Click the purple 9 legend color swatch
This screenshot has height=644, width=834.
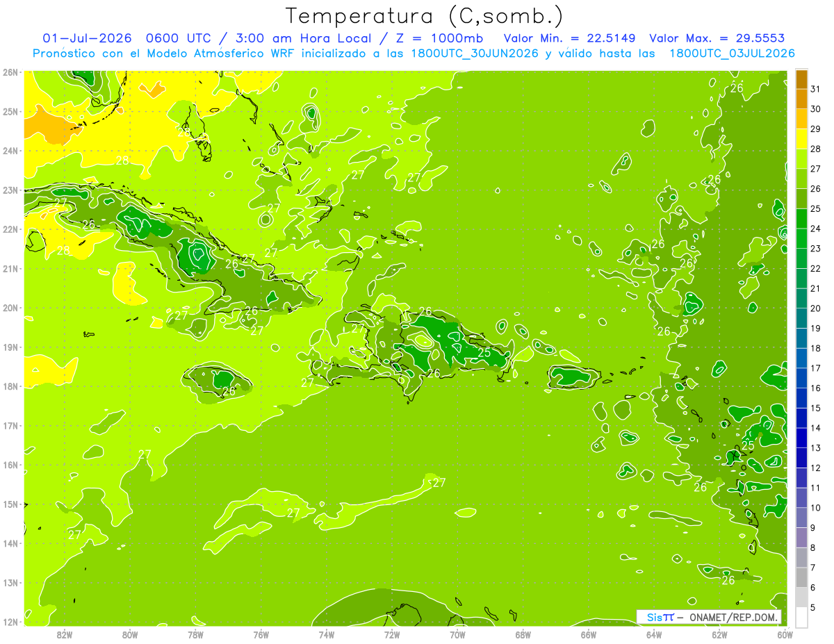801,518
